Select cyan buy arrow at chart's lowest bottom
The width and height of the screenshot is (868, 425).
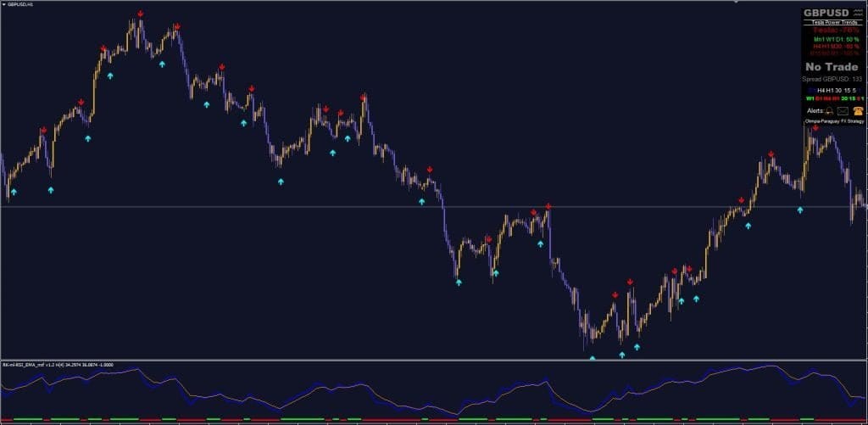click(x=593, y=358)
